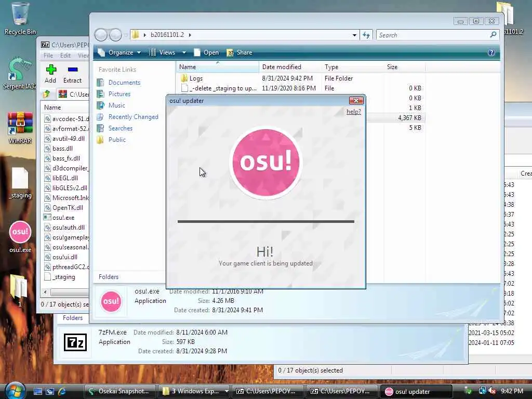The height and width of the screenshot is (399, 532).
Task: Select OpenTK.dll in 7-Zip list
Action: pos(68,208)
